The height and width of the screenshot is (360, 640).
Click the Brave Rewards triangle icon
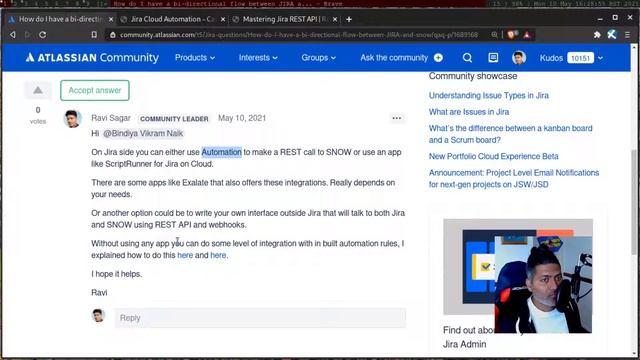pos(527,35)
